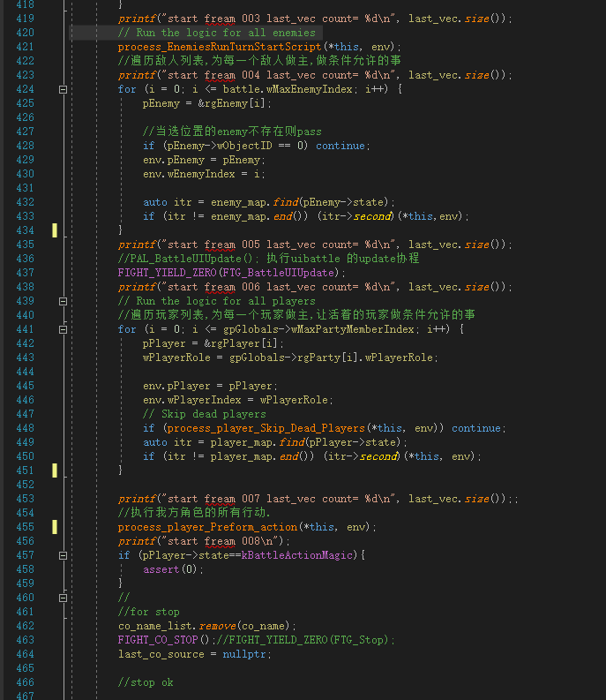Click the printf line containing "start fream 006"
This screenshot has height=700, width=606.
click(315, 287)
